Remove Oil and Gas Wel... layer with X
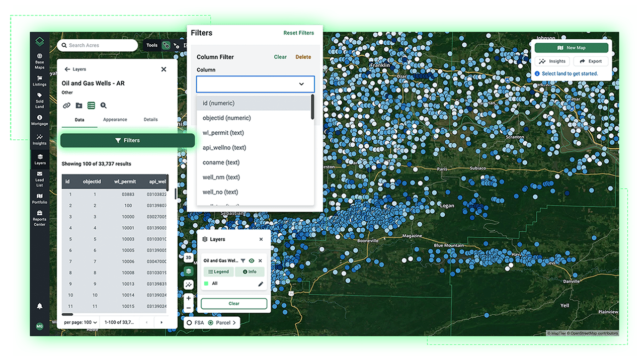The height and width of the screenshot is (362, 644). (260, 261)
